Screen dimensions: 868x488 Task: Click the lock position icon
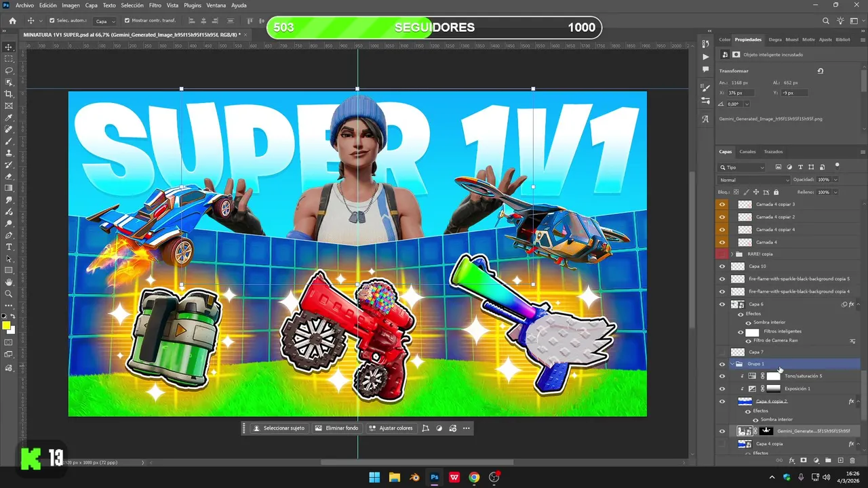pos(757,192)
